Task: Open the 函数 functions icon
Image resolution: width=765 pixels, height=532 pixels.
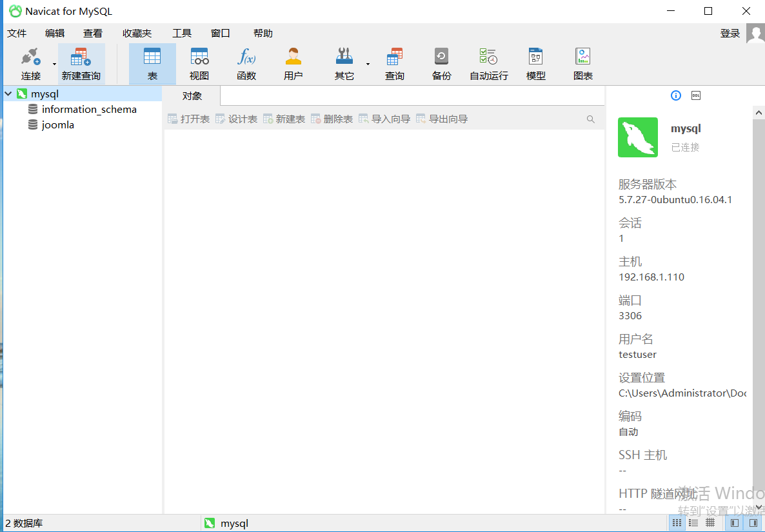Action: tap(246, 64)
